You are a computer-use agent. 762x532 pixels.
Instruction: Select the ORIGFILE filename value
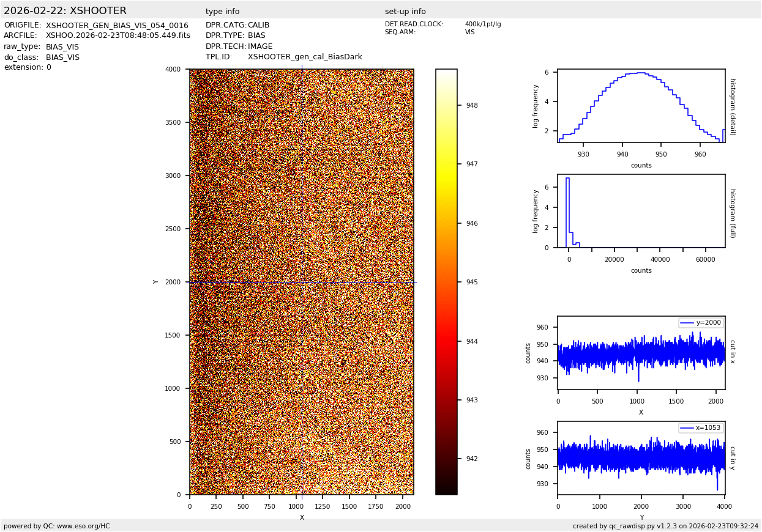[117, 26]
